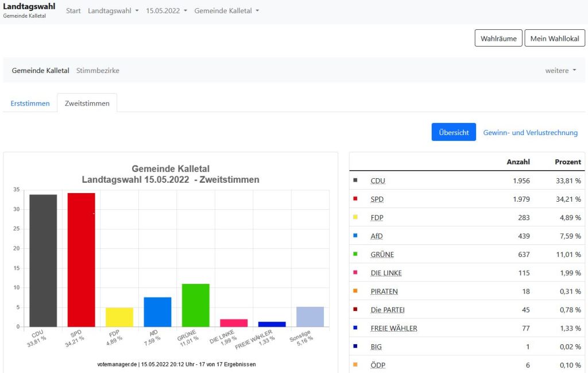Click the Prozent column header

pos(568,161)
